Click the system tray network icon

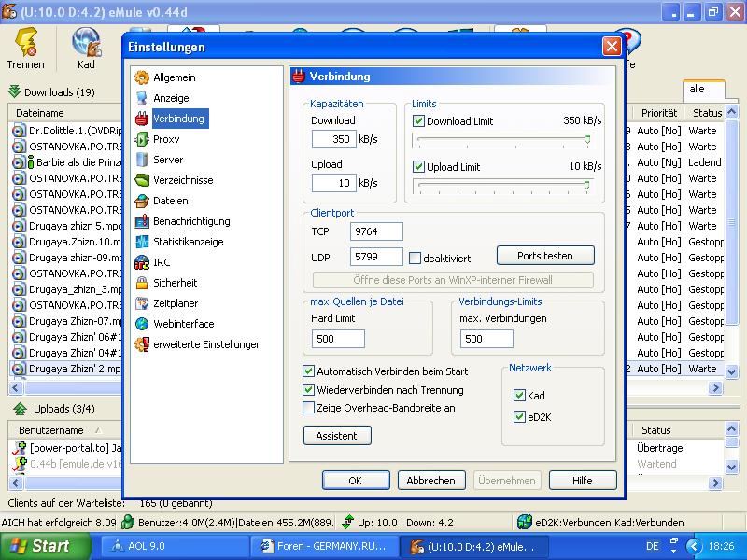click(673, 546)
